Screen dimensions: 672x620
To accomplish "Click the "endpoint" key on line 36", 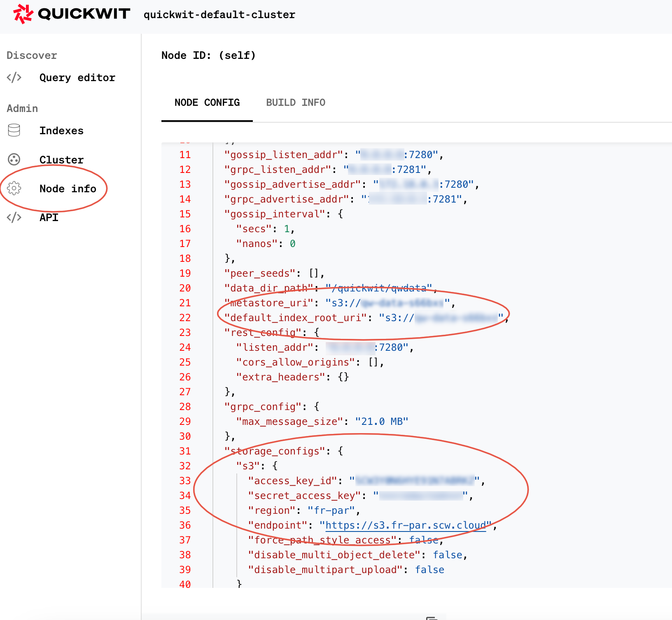I will [x=278, y=525].
